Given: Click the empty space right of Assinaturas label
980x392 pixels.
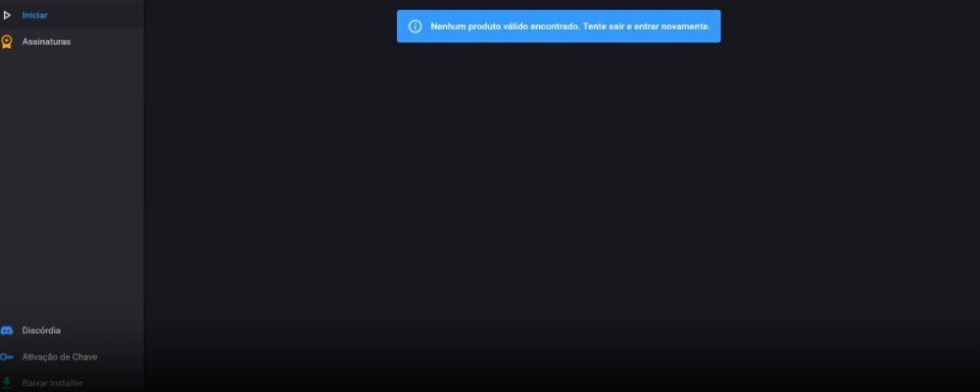Looking at the screenshot, I should pyautogui.click(x=113, y=41).
